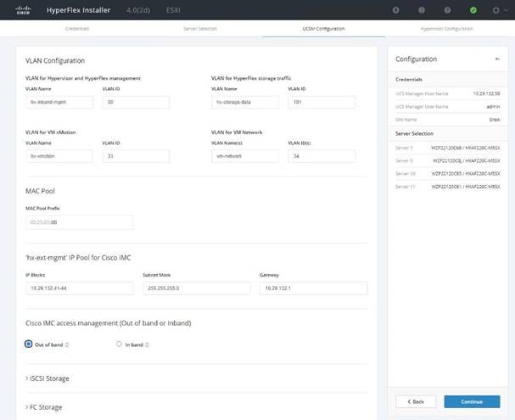Click the HyperFlex Installer title
Viewport: 515px width, 420px height.
[x=79, y=10]
